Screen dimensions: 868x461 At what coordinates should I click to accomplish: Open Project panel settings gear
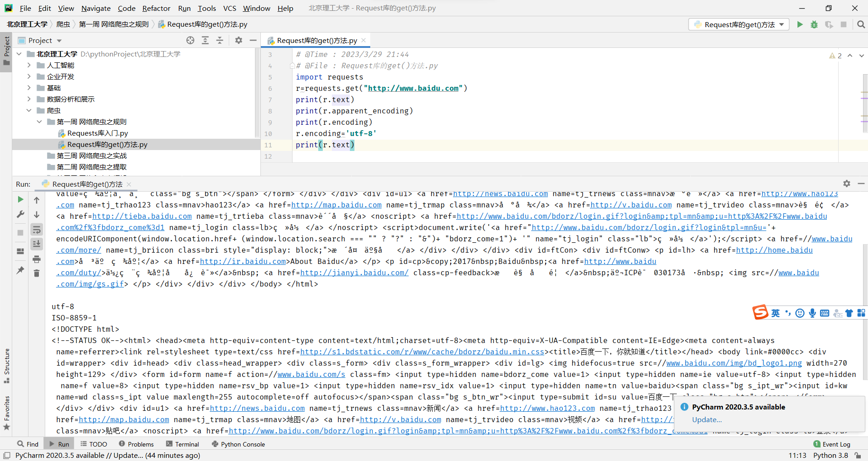point(239,40)
